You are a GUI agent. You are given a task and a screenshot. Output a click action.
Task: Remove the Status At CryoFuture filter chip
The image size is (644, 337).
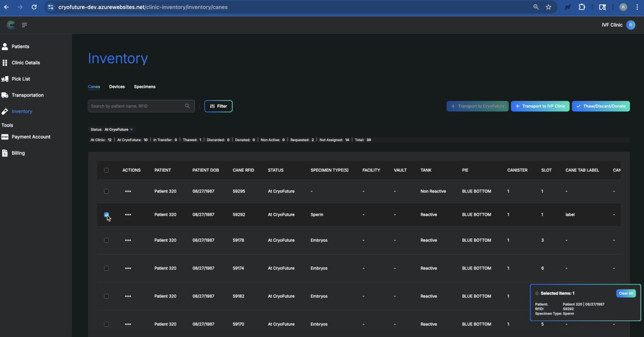[x=131, y=130]
